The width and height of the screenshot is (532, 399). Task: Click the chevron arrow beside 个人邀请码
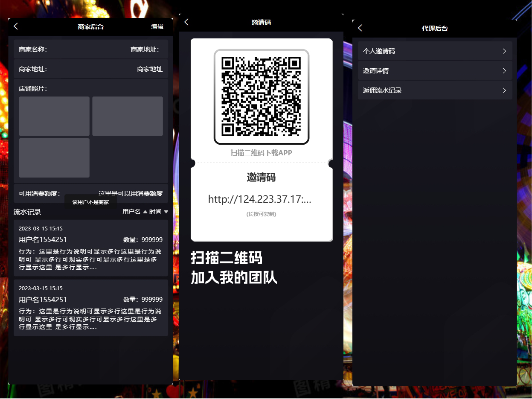point(504,51)
